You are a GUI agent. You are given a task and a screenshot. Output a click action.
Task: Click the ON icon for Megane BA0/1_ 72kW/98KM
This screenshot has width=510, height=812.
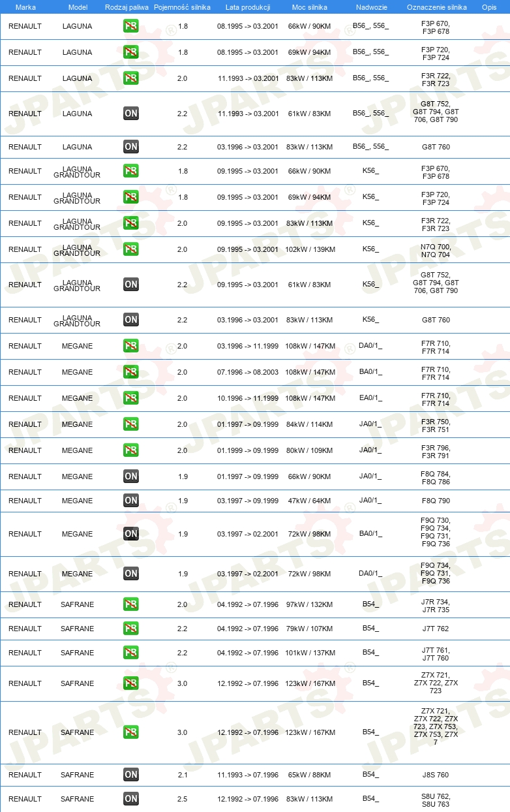click(131, 534)
